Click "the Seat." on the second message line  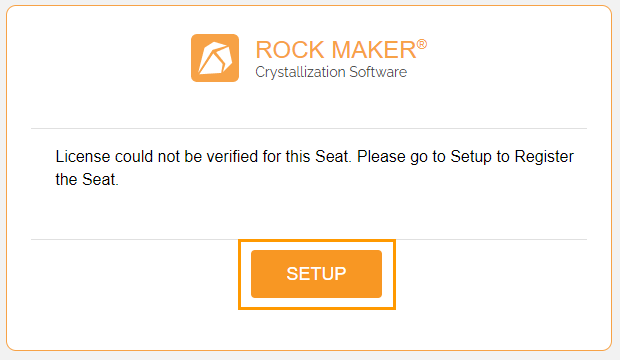[87, 180]
